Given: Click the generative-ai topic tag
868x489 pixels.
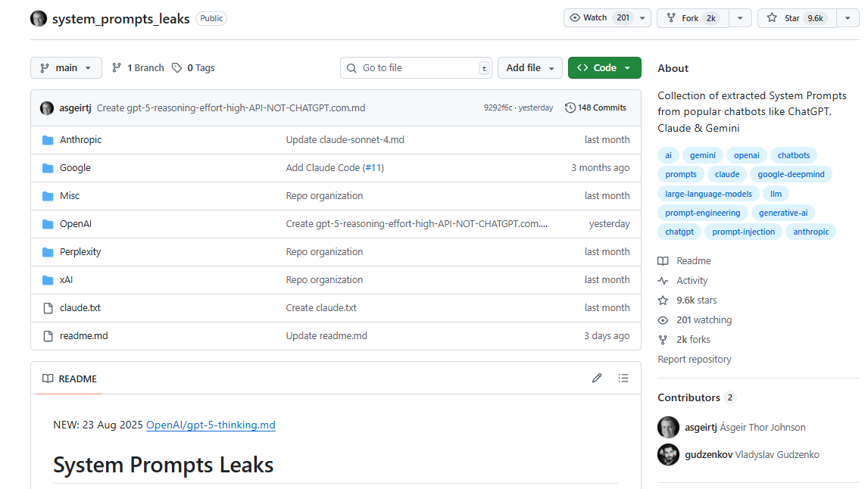Looking at the screenshot, I should tap(782, 213).
